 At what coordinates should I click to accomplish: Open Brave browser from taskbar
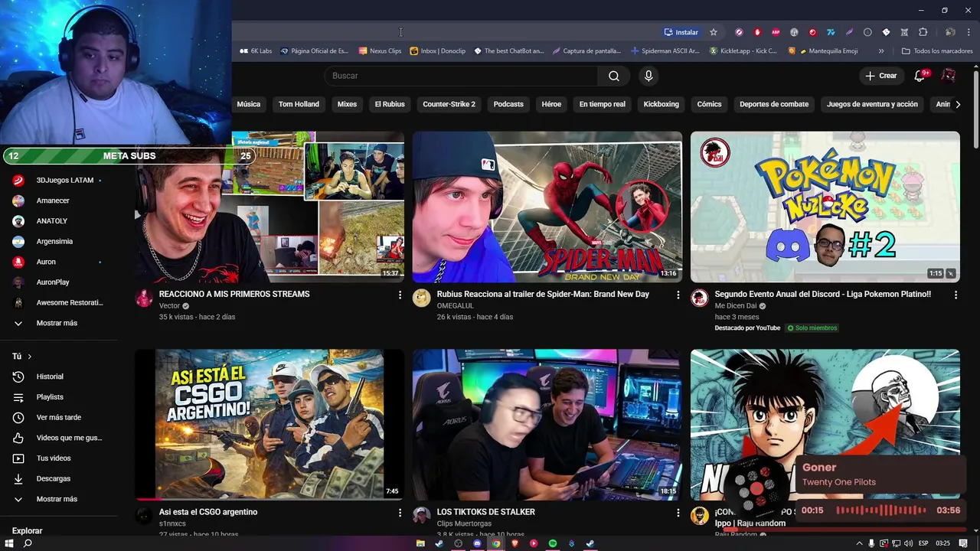514,543
